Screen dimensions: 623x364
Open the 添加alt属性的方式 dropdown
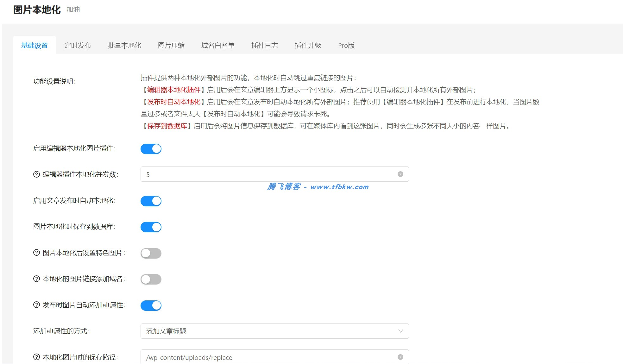(x=275, y=331)
